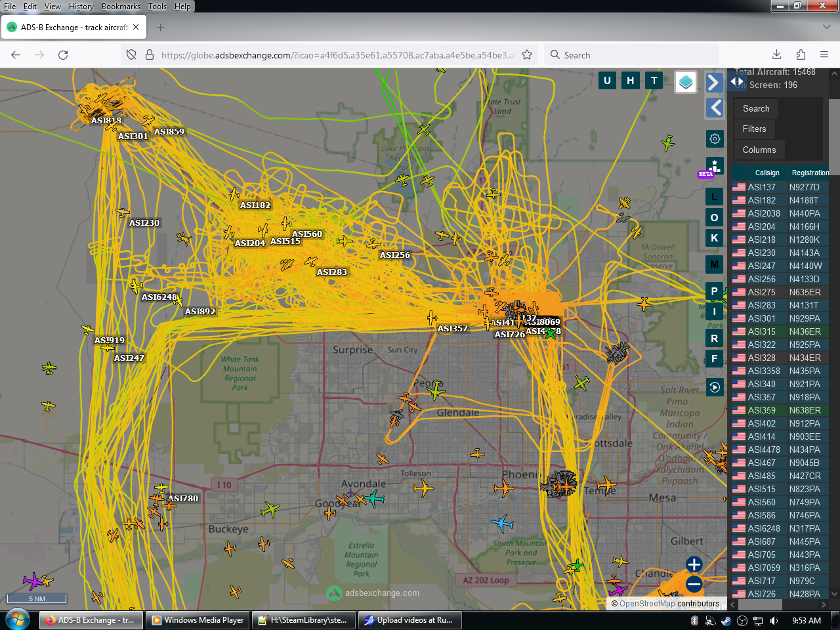Click the browser back arrow

pyautogui.click(x=16, y=55)
